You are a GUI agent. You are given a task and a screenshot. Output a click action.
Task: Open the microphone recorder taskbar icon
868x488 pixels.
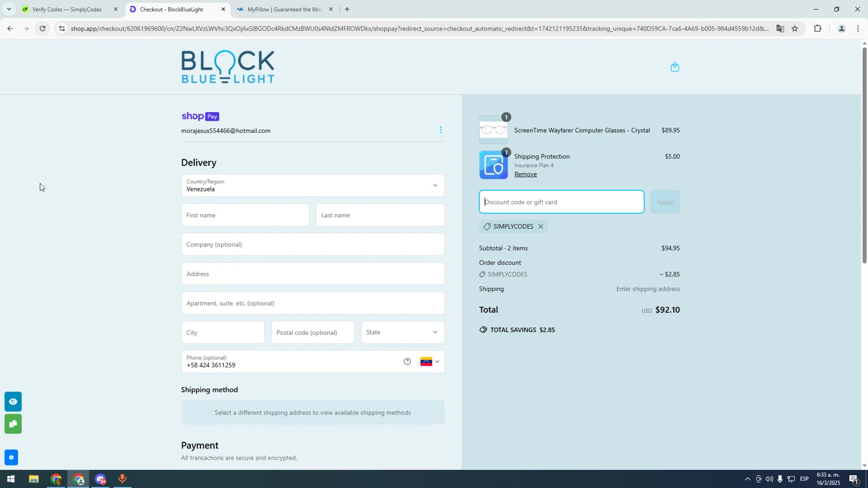click(x=122, y=479)
